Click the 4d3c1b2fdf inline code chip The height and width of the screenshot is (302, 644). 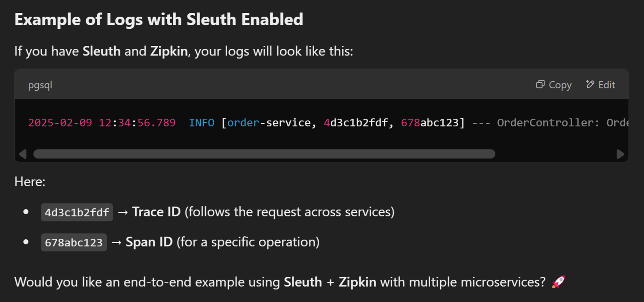coord(77,212)
